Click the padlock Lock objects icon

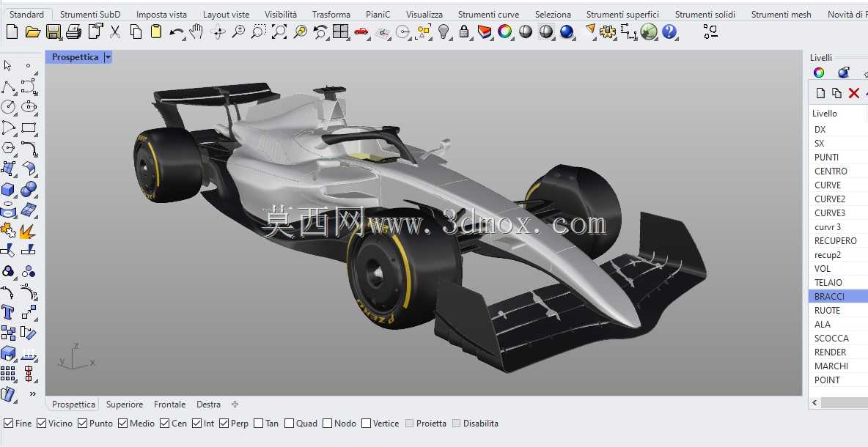click(x=464, y=32)
